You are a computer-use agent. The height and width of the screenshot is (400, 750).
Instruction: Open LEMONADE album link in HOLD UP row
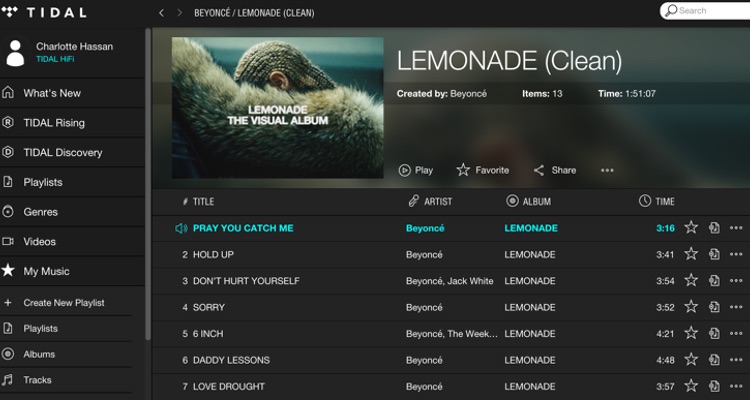tap(530, 255)
